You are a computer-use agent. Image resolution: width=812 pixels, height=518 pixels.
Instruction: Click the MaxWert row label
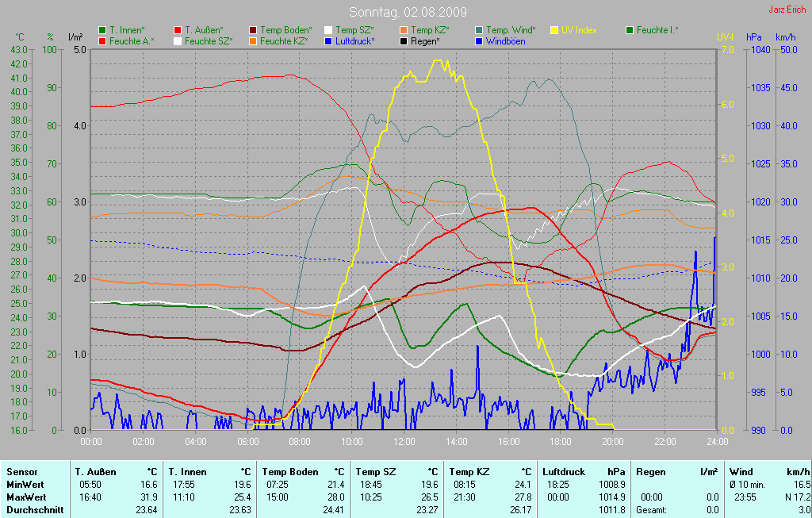pos(26,497)
